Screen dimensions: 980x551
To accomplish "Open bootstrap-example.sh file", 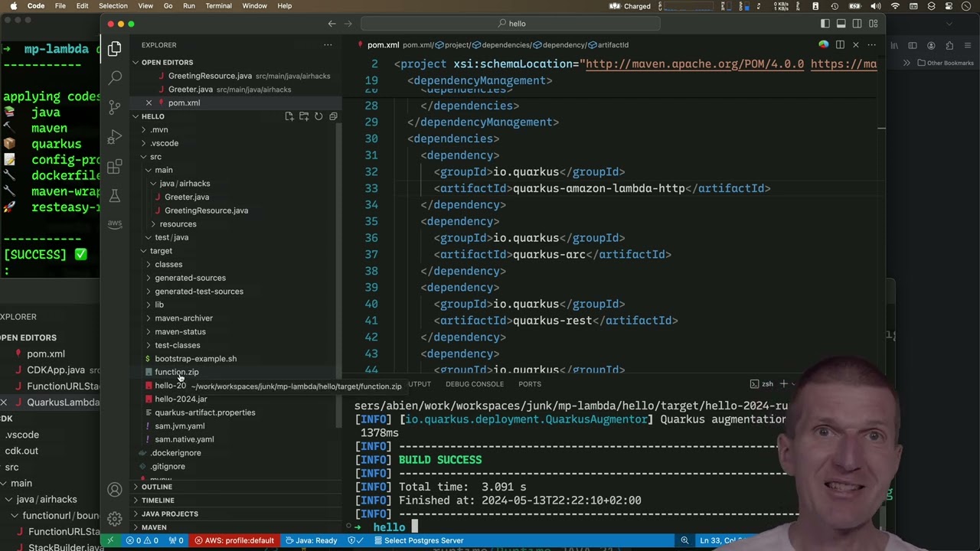I will (x=195, y=359).
